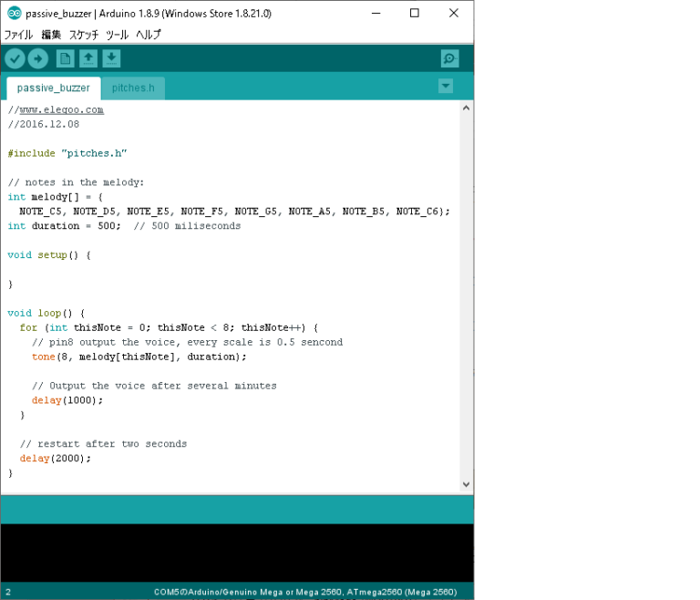Maximize the Arduino IDE window
This screenshot has width=700, height=600.
coord(415,14)
